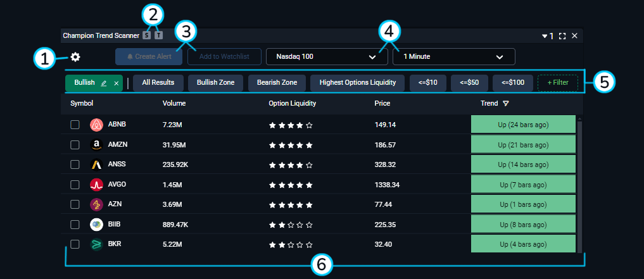644x279 pixels.
Task: Apply the <=$100 price filter
Action: [x=513, y=83]
